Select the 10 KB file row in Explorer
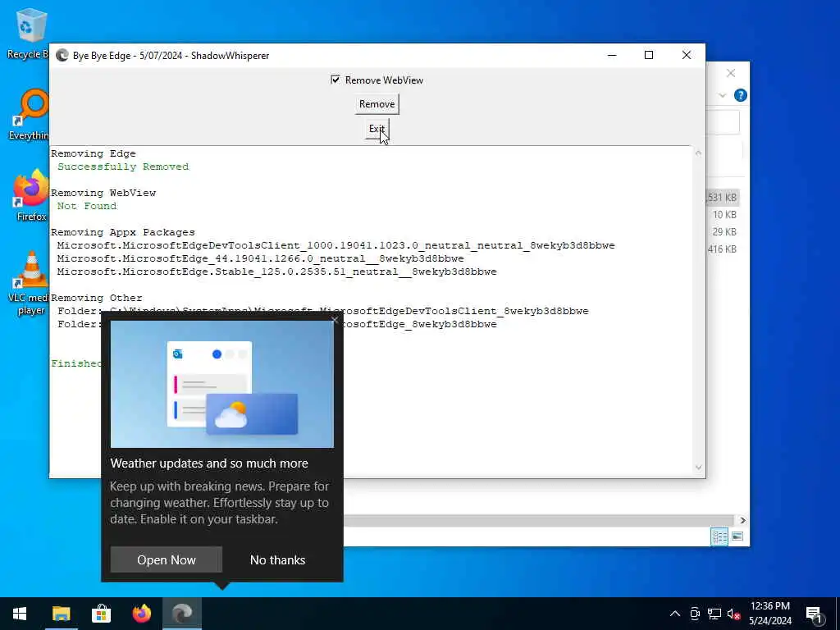 coord(722,215)
